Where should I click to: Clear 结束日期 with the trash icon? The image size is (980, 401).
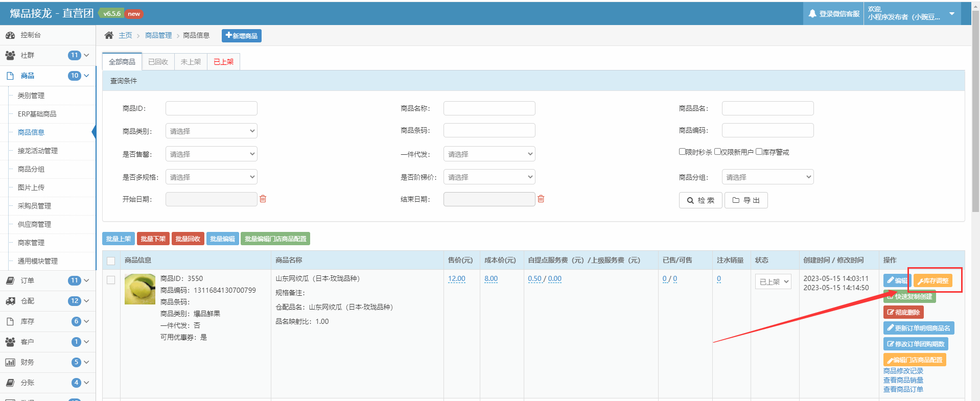pyautogui.click(x=541, y=199)
